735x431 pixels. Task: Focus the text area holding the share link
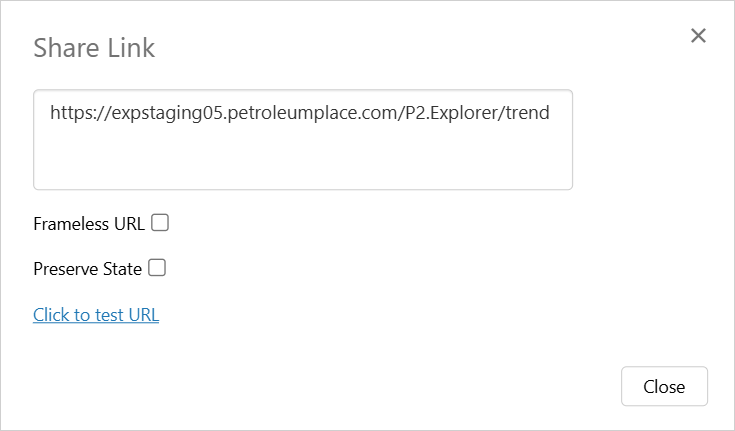(x=302, y=140)
